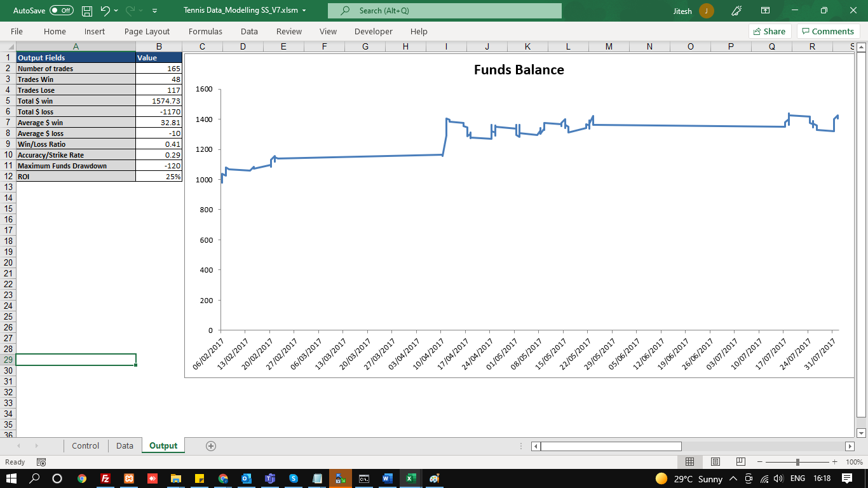Switch to the Control sheet tab
Screen dimensions: 868x488
(x=85, y=446)
